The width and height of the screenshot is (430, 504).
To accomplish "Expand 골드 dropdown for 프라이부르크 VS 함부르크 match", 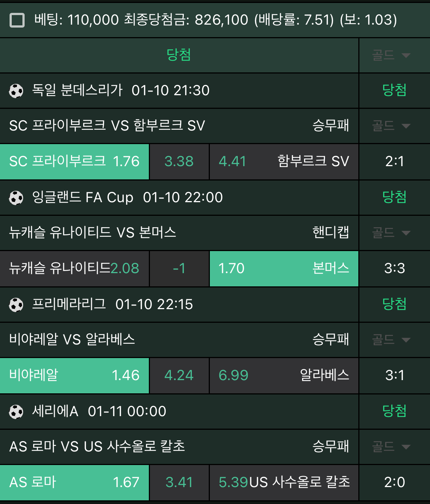I will (x=391, y=126).
